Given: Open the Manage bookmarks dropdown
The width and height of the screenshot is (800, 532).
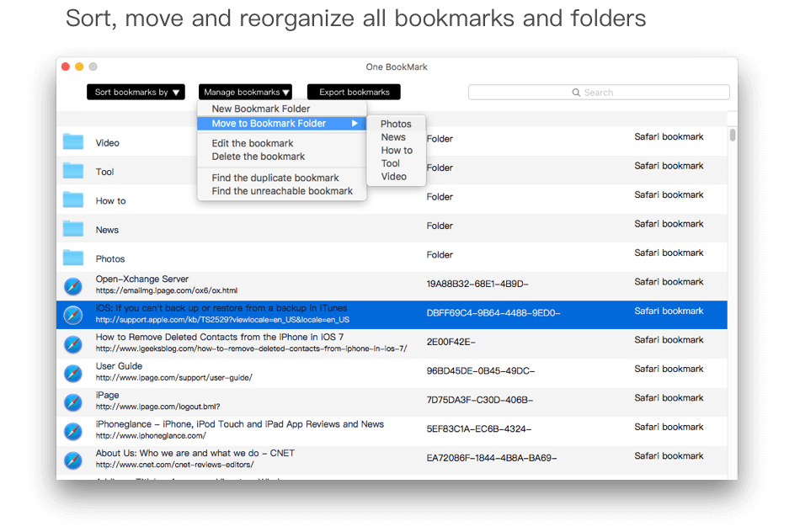Looking at the screenshot, I should click(x=245, y=92).
